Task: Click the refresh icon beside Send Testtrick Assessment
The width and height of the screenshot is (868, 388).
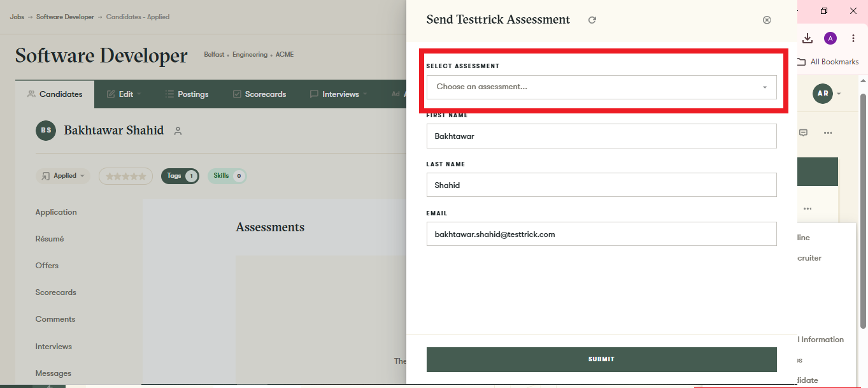Action: pos(592,20)
